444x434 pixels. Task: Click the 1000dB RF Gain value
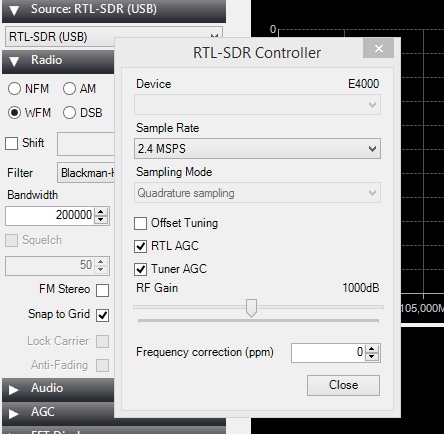click(361, 288)
